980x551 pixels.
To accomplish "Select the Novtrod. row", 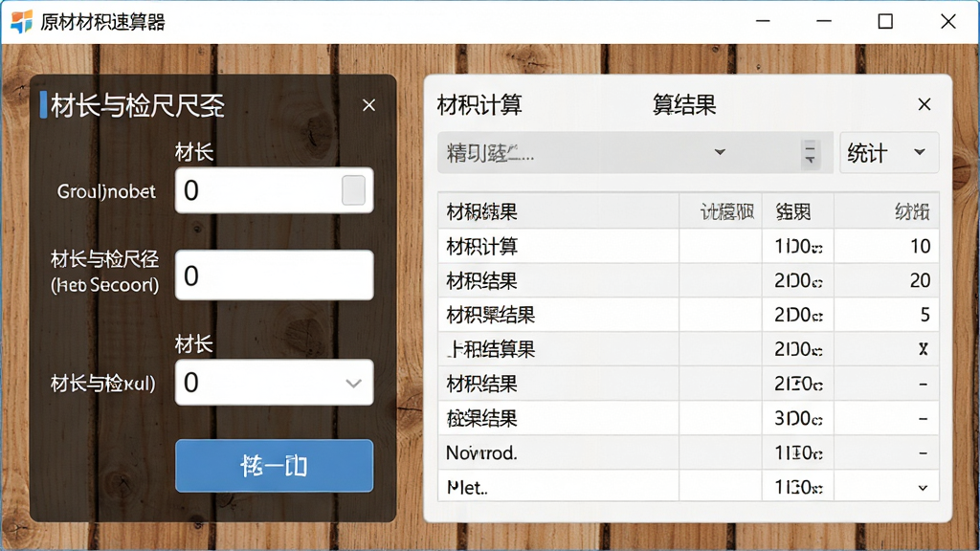I will tap(688, 452).
